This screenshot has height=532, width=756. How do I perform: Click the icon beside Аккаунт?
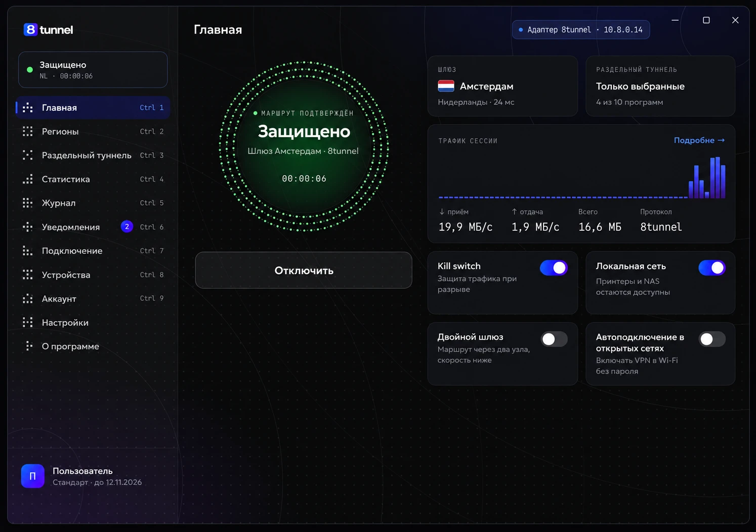[x=28, y=299]
